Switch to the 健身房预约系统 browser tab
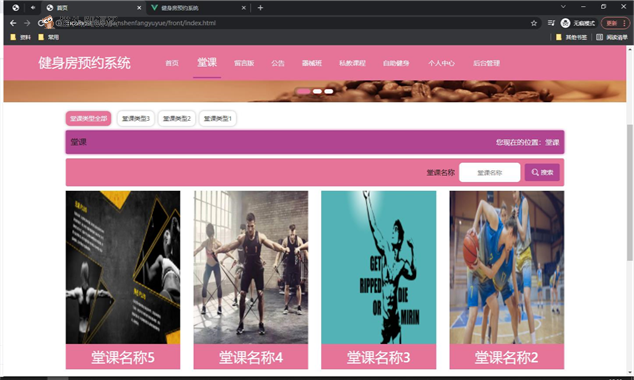Screen dimensions: 634x380 click(x=197, y=8)
